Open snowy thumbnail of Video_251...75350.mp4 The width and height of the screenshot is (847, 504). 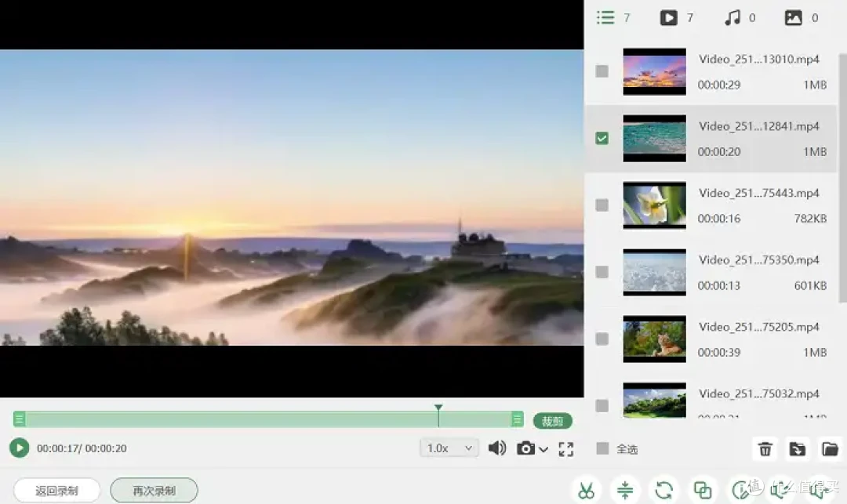[654, 273]
